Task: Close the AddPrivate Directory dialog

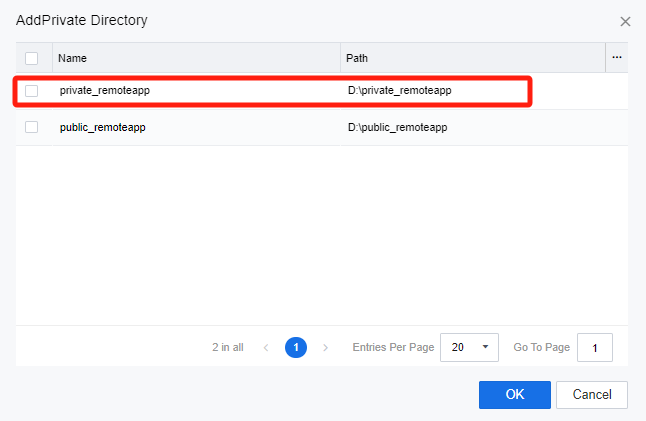Action: pyautogui.click(x=625, y=21)
